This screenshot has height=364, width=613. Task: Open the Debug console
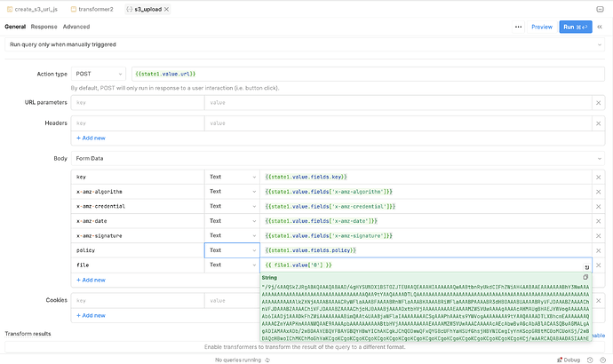(569, 360)
